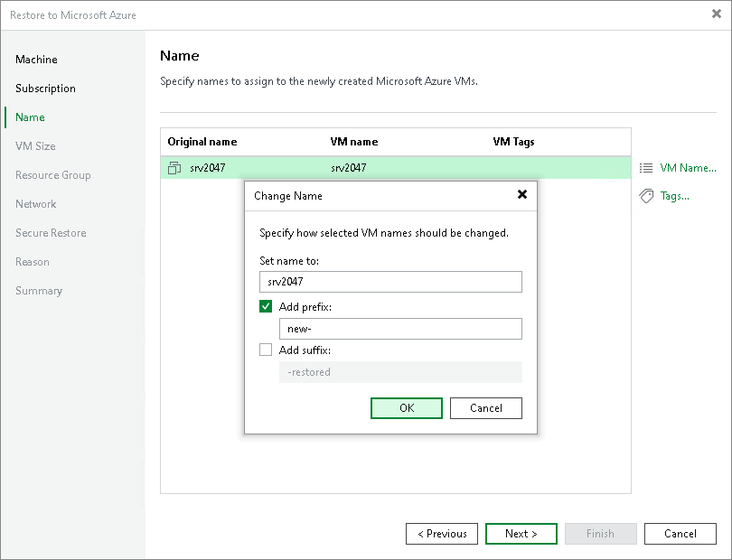The image size is (732, 560).
Task: Click the VM Tags column header
Action: [513, 142]
